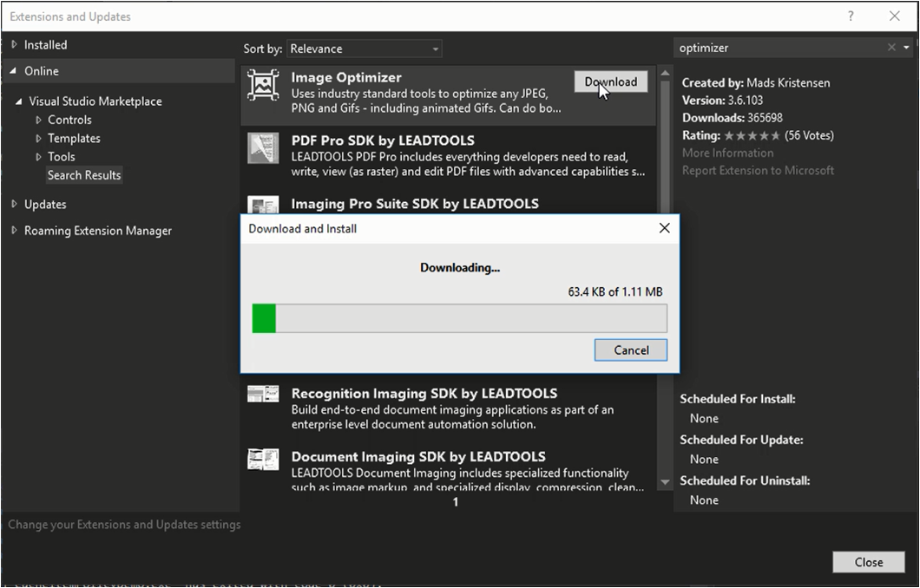Image resolution: width=920 pixels, height=588 pixels.
Task: Select Document Imaging SDK by LEADTOOLS
Action: [418, 457]
